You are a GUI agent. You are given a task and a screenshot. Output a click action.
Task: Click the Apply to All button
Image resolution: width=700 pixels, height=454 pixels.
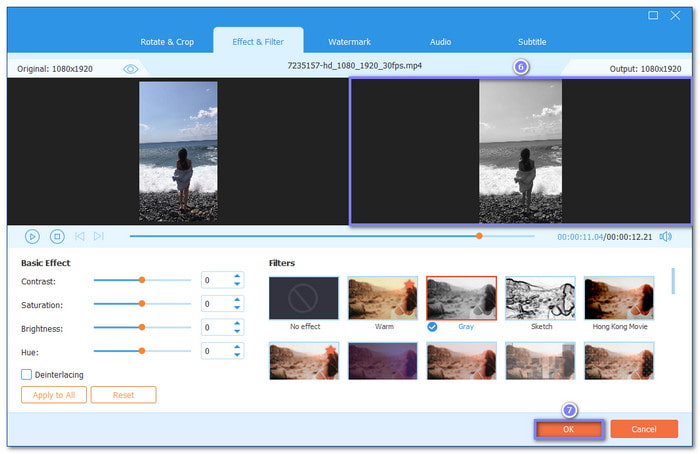pyautogui.click(x=54, y=395)
